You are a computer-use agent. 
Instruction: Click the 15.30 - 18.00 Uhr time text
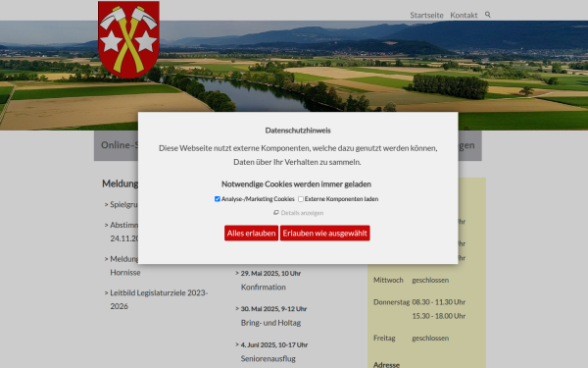(x=439, y=316)
